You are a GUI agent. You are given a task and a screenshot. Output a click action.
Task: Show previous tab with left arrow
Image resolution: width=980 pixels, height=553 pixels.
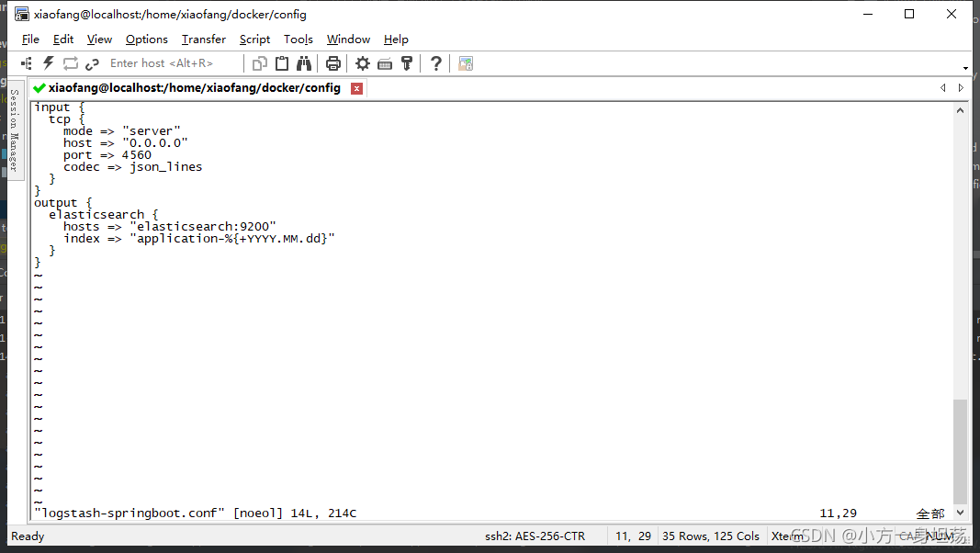pyautogui.click(x=943, y=88)
